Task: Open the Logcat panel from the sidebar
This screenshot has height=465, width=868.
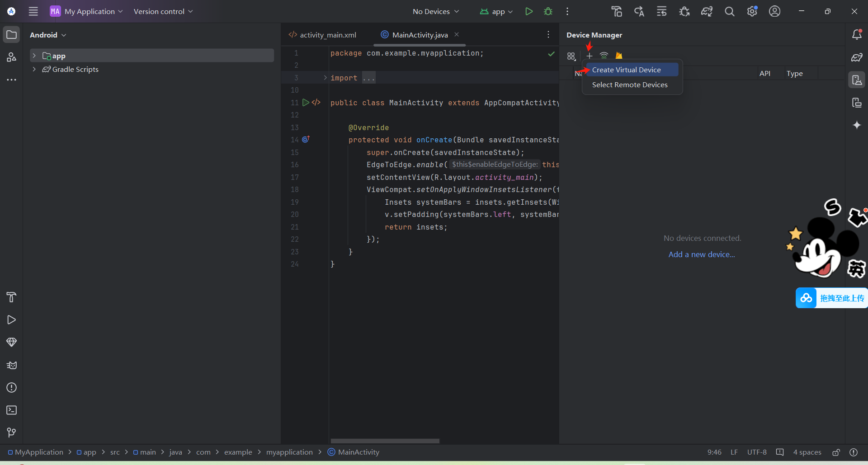Action: point(11,365)
